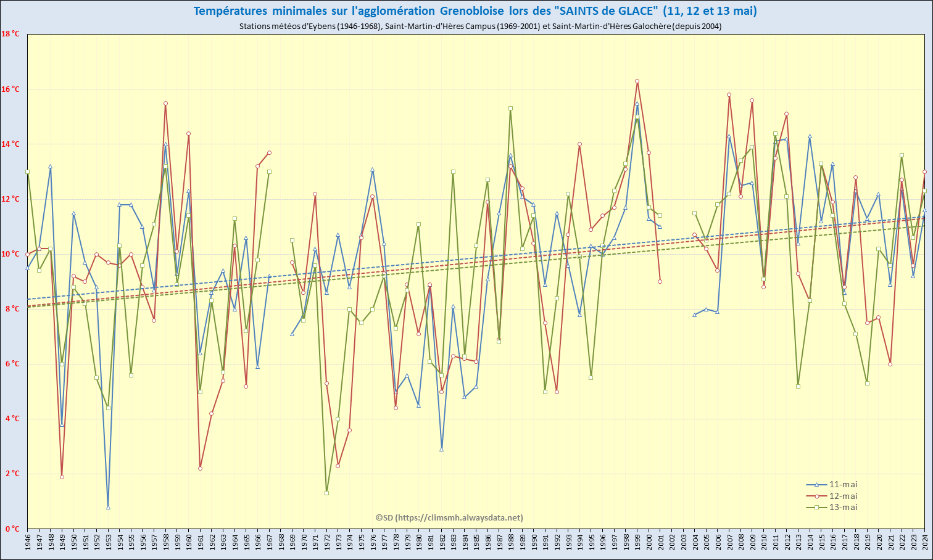Click the 8 °C y-axis label
Screen dimensions: 933x560
[12, 308]
